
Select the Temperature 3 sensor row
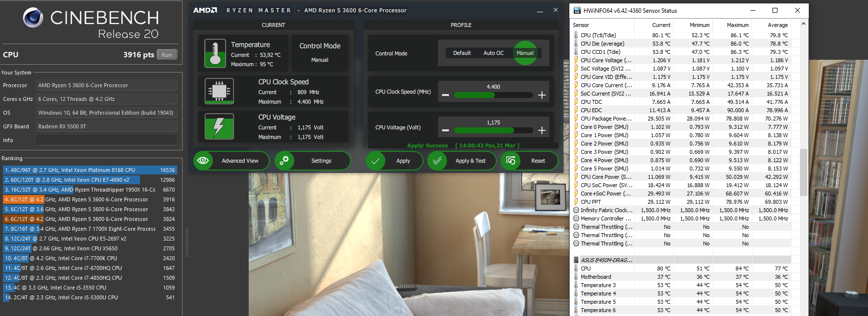click(x=681, y=285)
